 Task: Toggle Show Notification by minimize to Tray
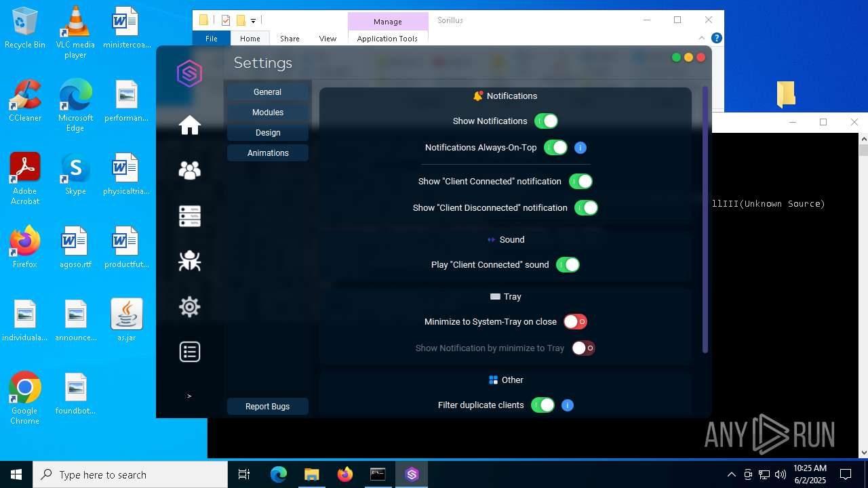tap(583, 348)
